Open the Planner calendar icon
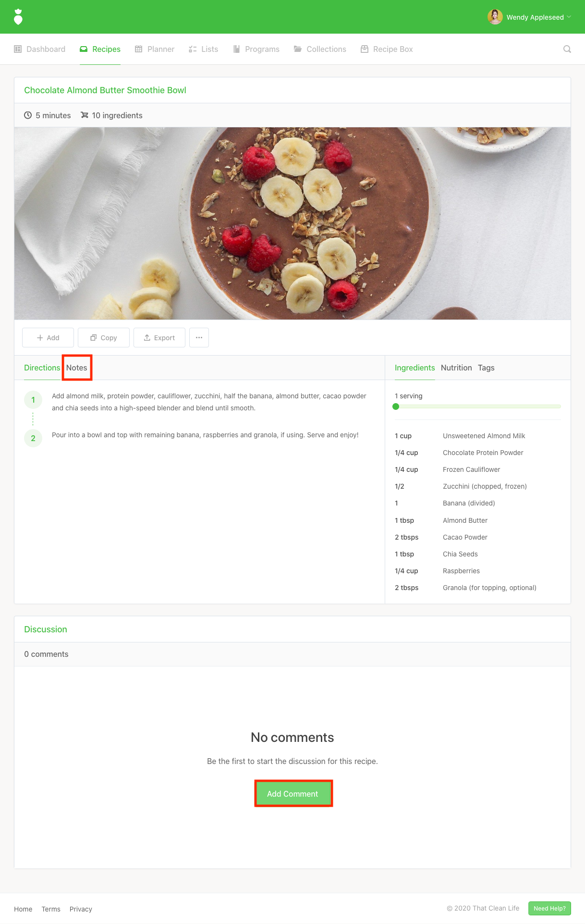Viewport: 585px width, 924px height. pyautogui.click(x=139, y=49)
